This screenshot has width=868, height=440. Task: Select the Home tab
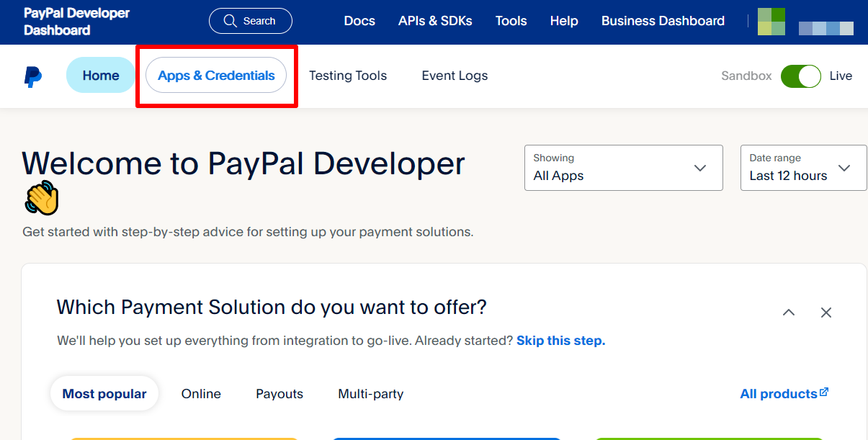101,76
